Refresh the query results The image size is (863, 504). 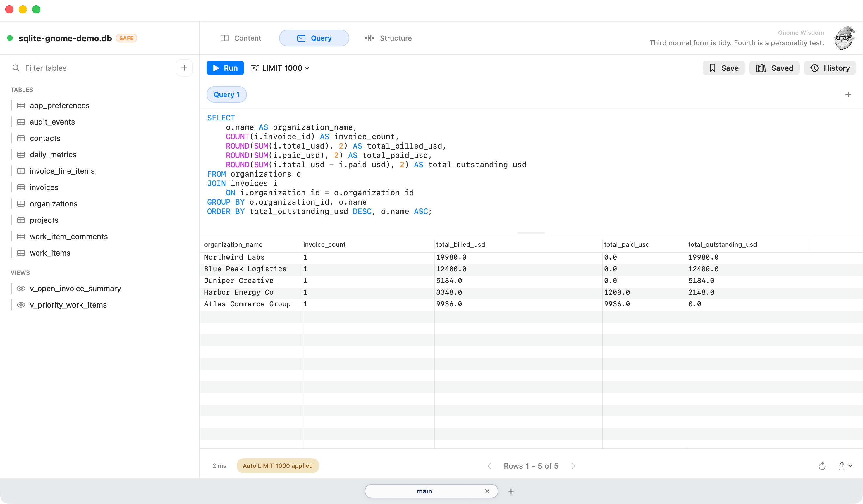click(821, 466)
